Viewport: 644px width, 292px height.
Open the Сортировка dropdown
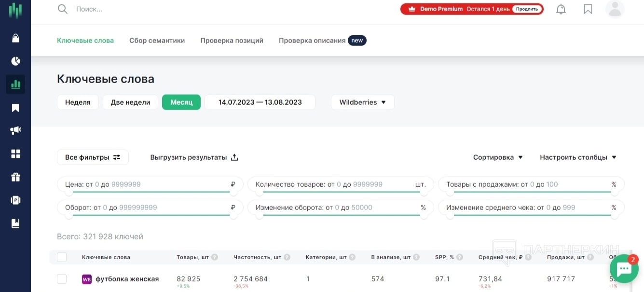coord(498,157)
